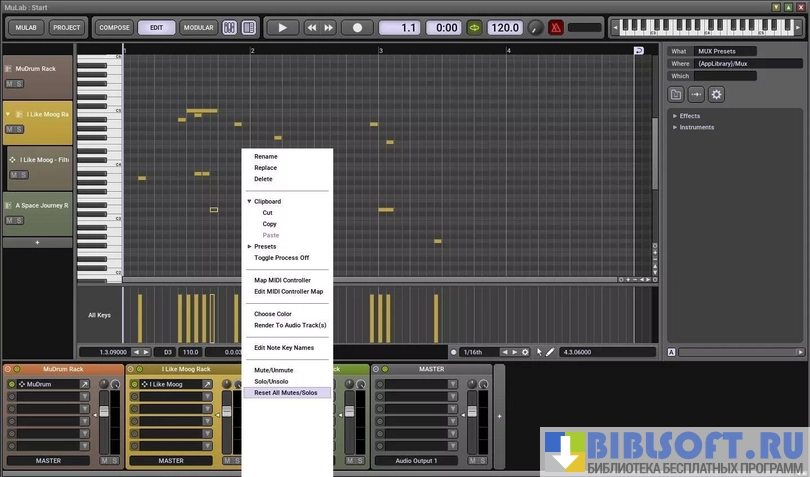Open MuDrum plugin editor arrow icon

pos(84,384)
